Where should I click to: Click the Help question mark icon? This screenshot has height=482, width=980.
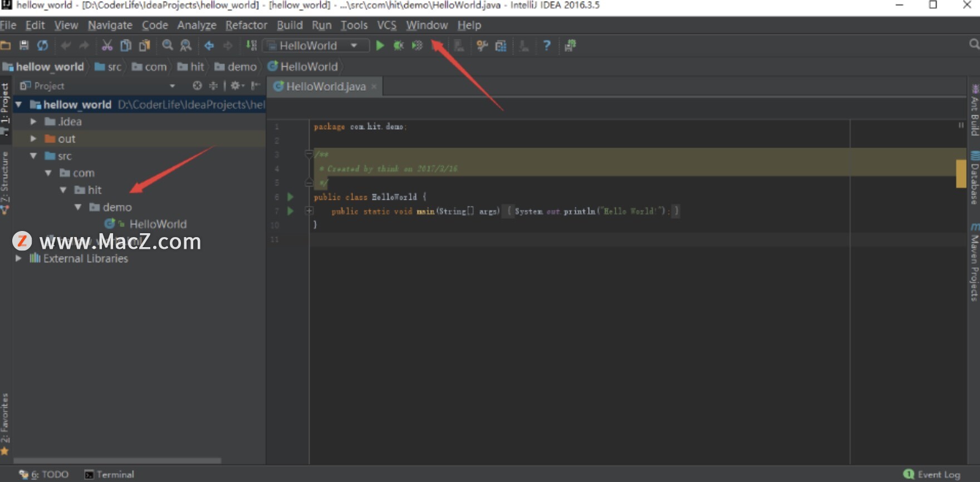pos(547,46)
